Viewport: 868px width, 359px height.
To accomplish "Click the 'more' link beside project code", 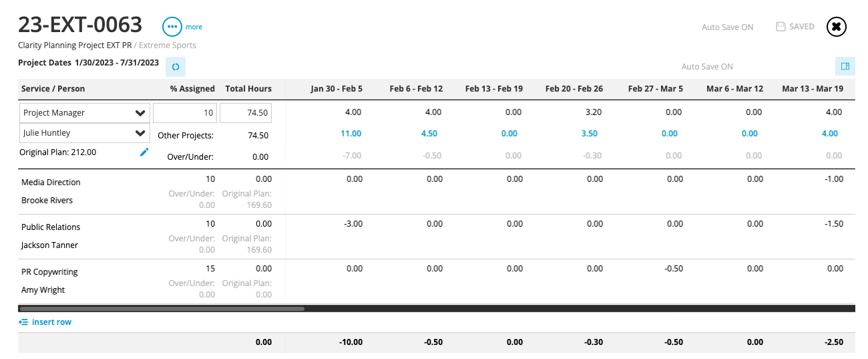I will click(x=194, y=27).
